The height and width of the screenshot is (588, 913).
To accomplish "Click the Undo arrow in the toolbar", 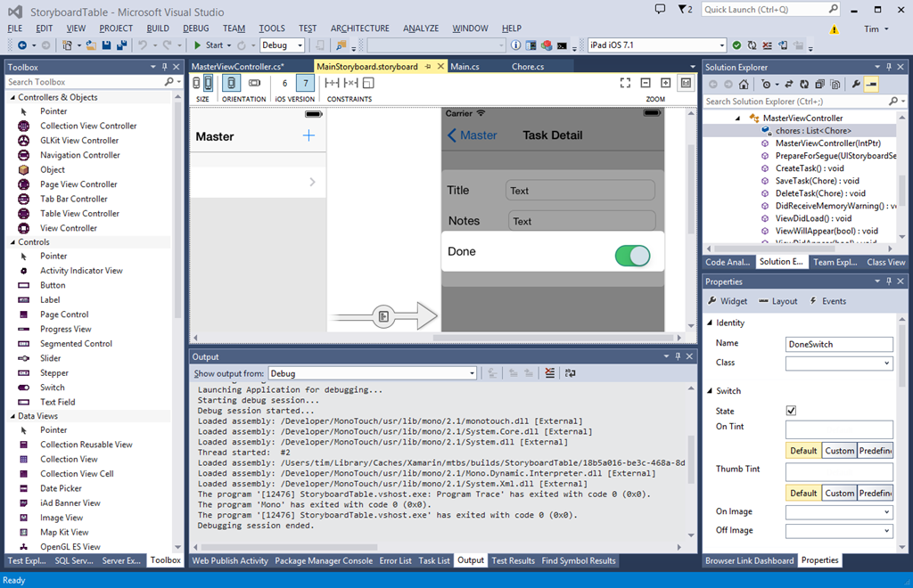I will click(x=142, y=45).
